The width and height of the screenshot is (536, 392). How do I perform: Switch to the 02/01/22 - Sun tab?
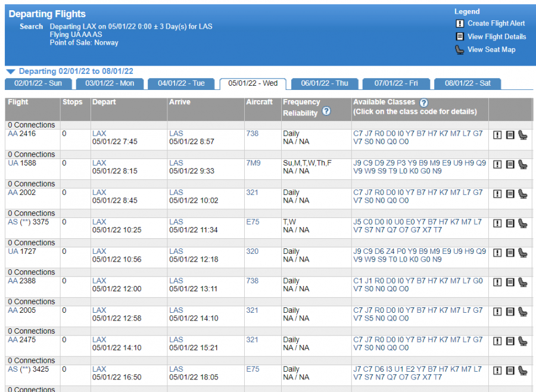[38, 83]
